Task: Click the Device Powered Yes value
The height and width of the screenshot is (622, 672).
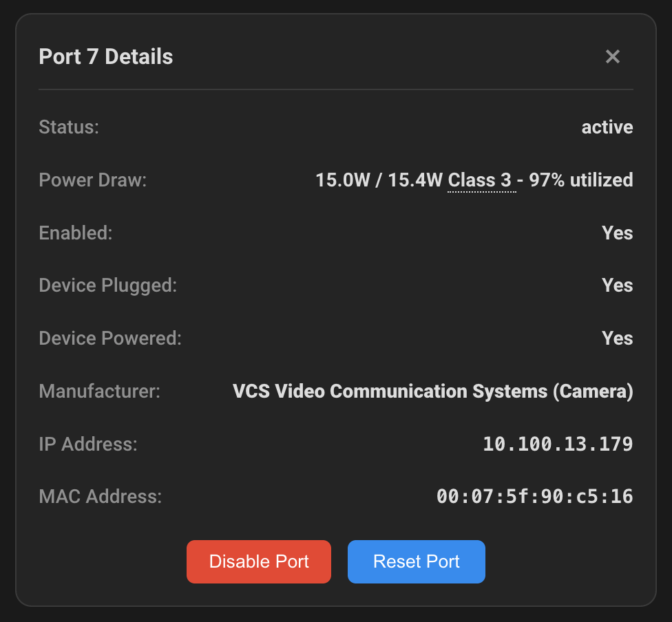Action: tap(617, 338)
